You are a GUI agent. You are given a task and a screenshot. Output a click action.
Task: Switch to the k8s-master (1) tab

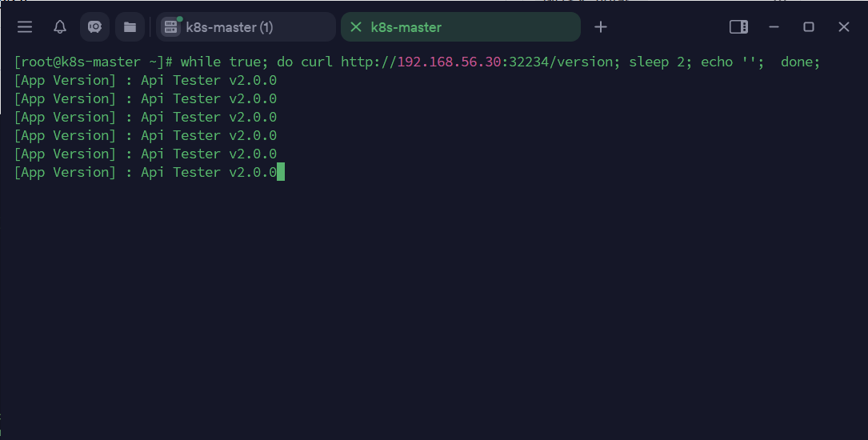tap(230, 27)
